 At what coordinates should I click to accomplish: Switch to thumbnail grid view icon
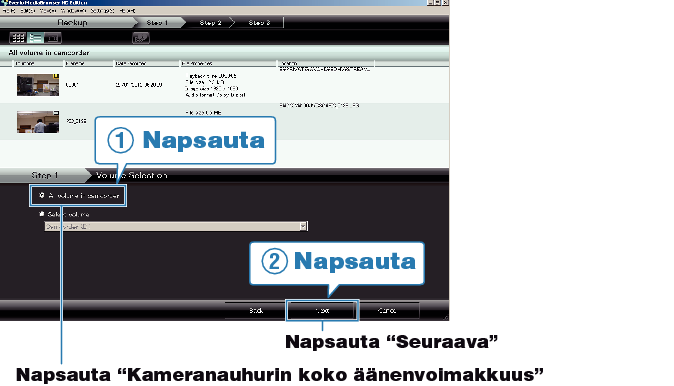click(18, 38)
